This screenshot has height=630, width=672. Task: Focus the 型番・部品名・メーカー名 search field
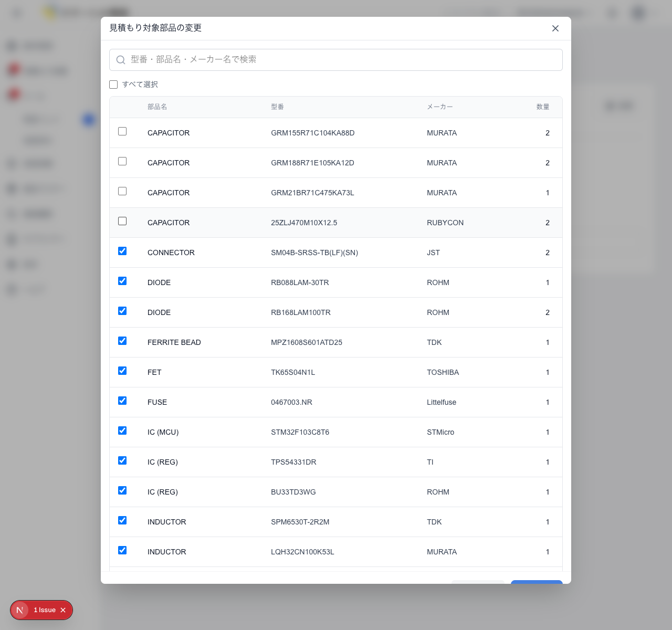click(336, 60)
